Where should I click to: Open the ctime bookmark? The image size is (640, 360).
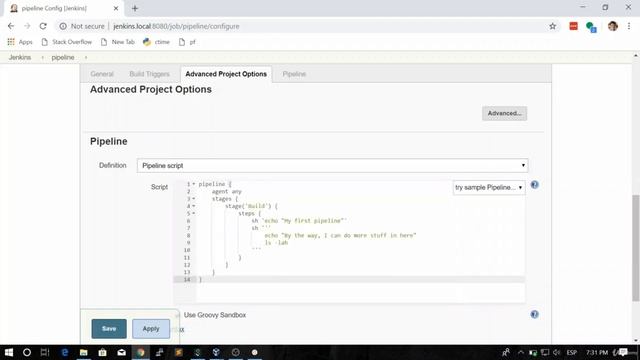(x=156, y=42)
